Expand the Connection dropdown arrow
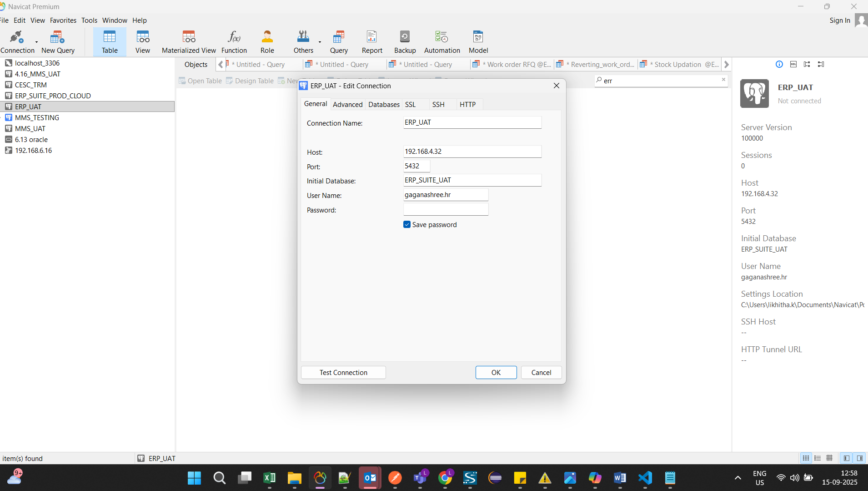 point(37,42)
